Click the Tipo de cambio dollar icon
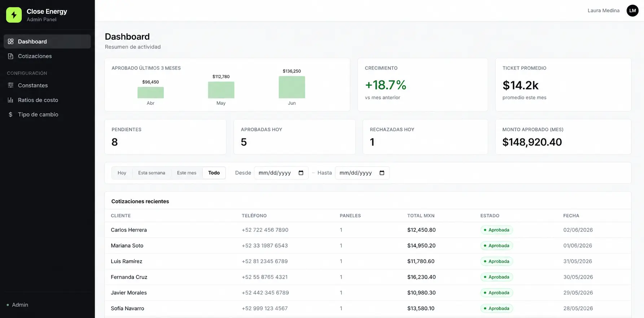The width and height of the screenshot is (644, 318). click(x=10, y=114)
